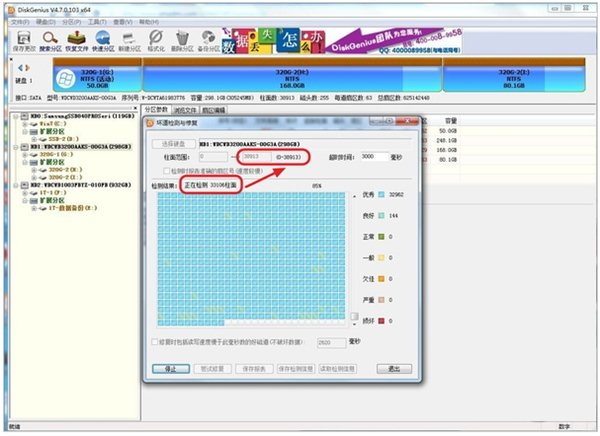Click the cylinder range start field showing 0
The image size is (600, 436).
click(x=214, y=157)
